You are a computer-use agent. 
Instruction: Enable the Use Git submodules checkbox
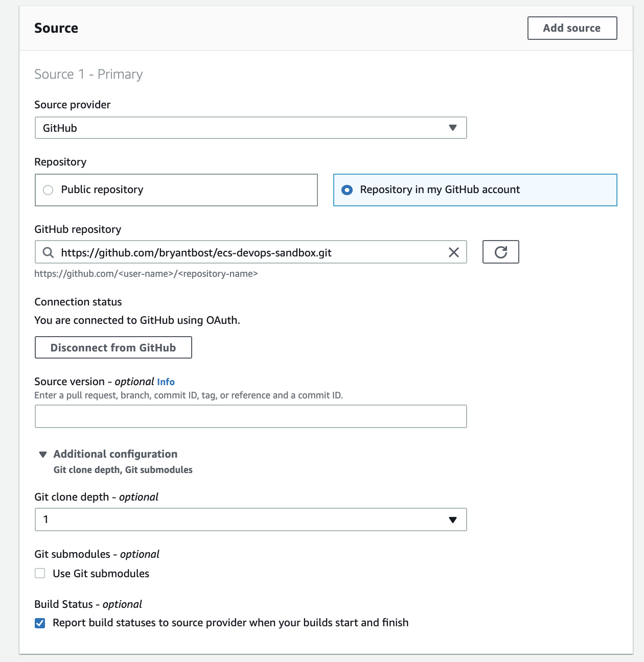[40, 573]
